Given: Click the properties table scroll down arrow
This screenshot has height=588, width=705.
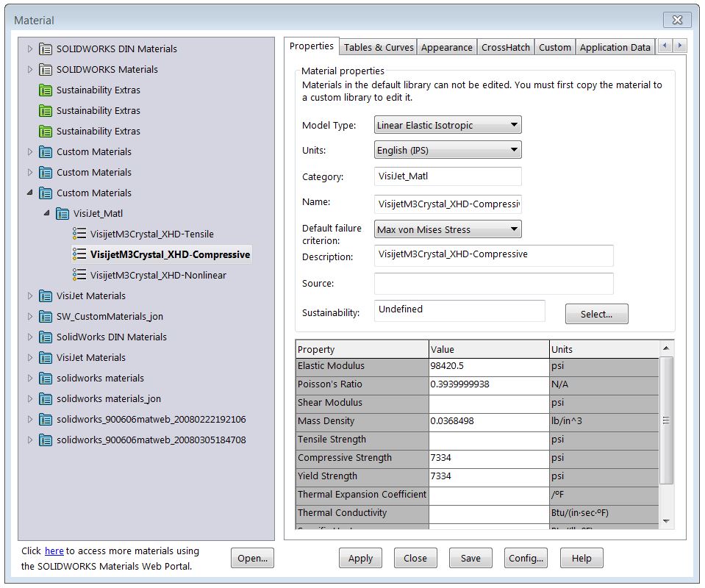Looking at the screenshot, I should coord(666,521).
